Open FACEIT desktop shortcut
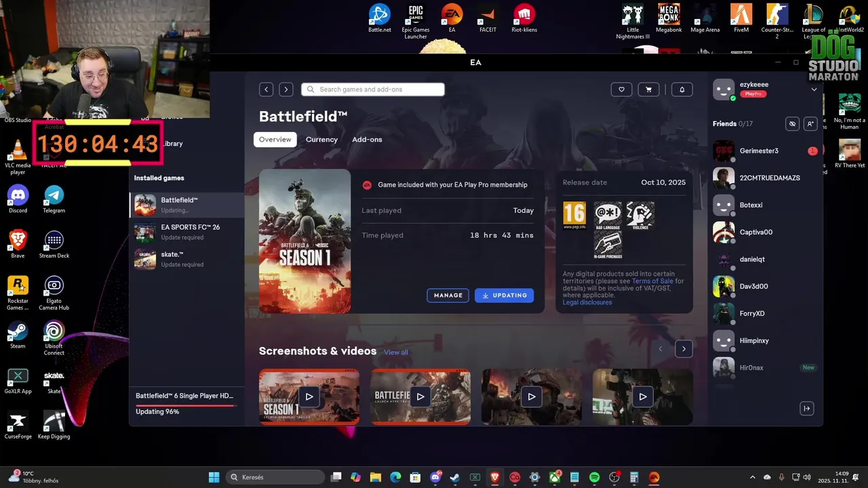Screen dimensions: 868x488 [488, 19]
